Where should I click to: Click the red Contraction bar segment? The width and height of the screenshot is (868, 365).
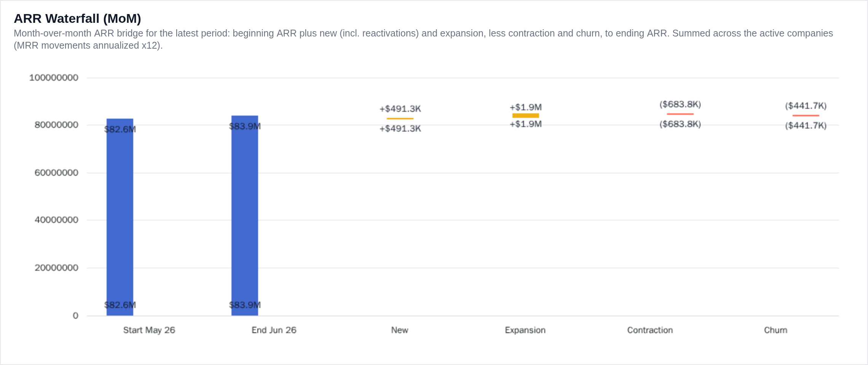(x=680, y=114)
